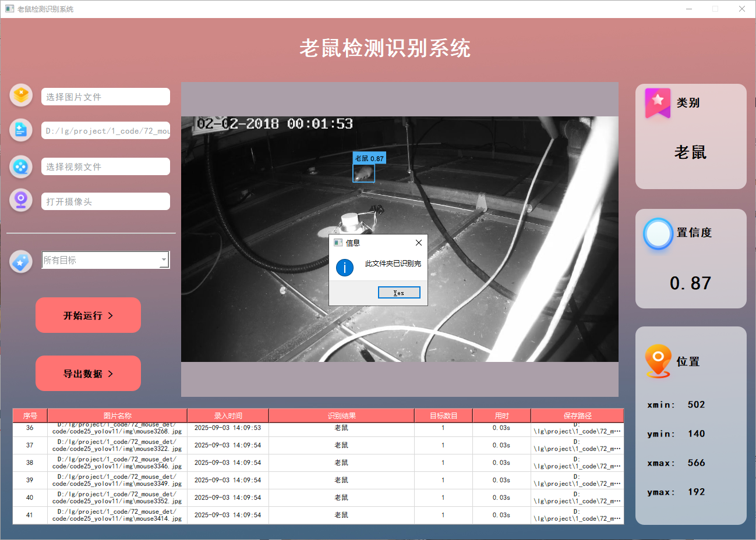Click inside the 打开摄像头 field
This screenshot has width=756, height=540.
pos(105,201)
